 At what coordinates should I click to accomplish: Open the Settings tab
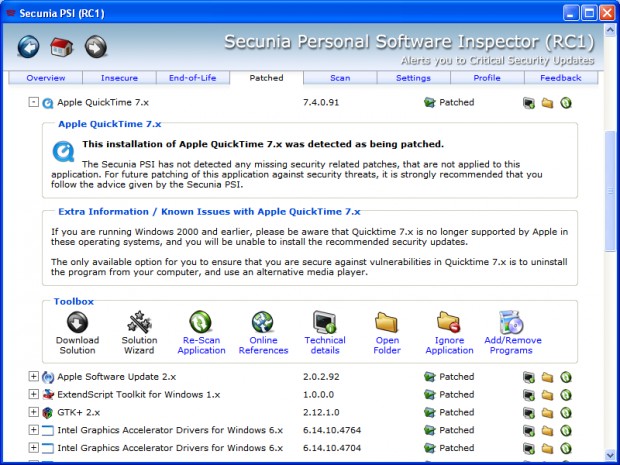click(x=414, y=78)
